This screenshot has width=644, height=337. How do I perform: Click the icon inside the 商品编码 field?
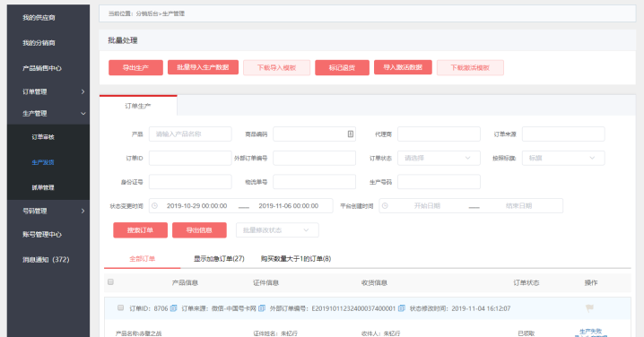tap(351, 134)
